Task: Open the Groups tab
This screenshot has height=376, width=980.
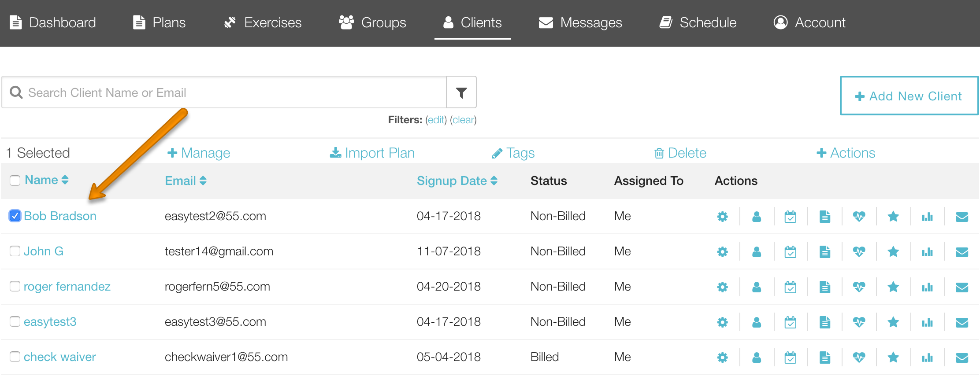Action: (x=372, y=22)
